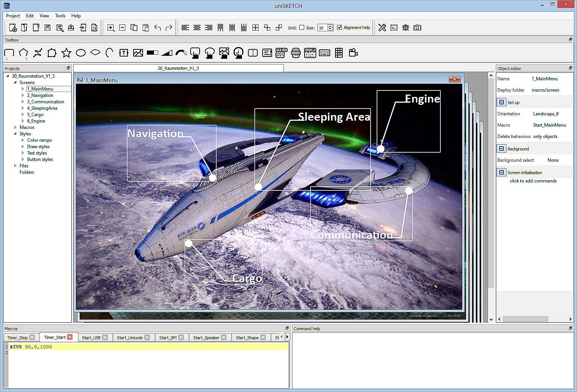
Task: Open the Tools menu
Action: (x=60, y=16)
